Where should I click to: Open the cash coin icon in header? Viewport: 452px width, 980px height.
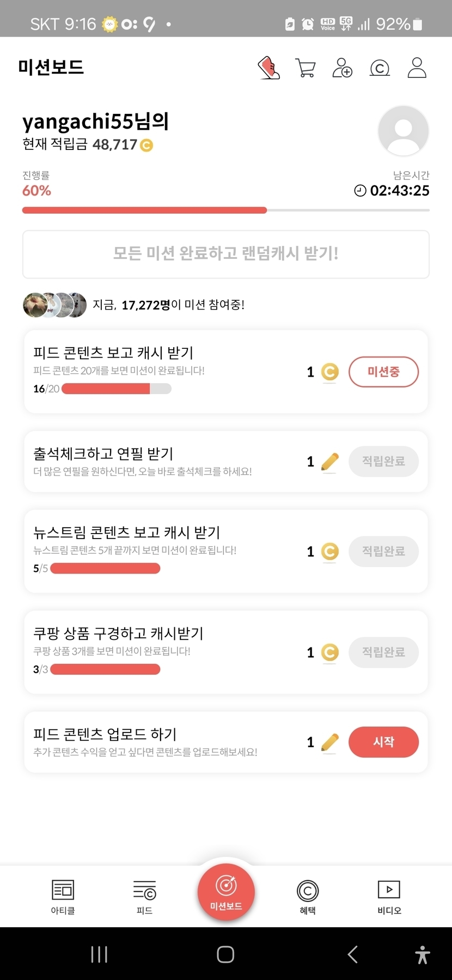[x=380, y=68]
